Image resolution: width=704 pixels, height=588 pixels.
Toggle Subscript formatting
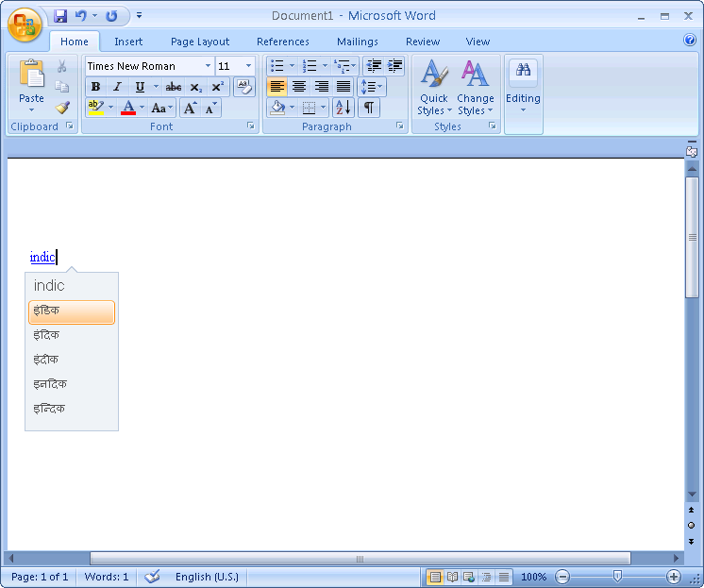(195, 87)
